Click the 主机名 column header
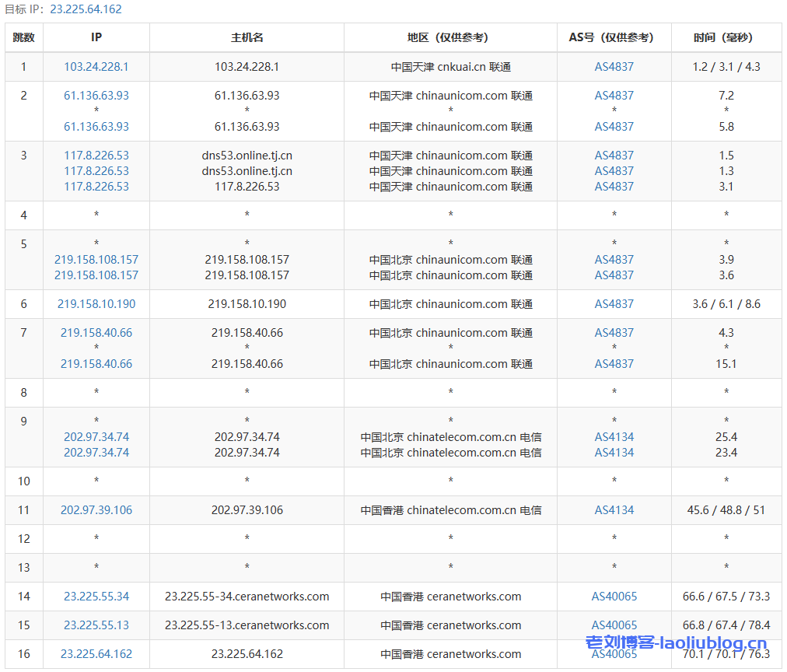 point(247,37)
